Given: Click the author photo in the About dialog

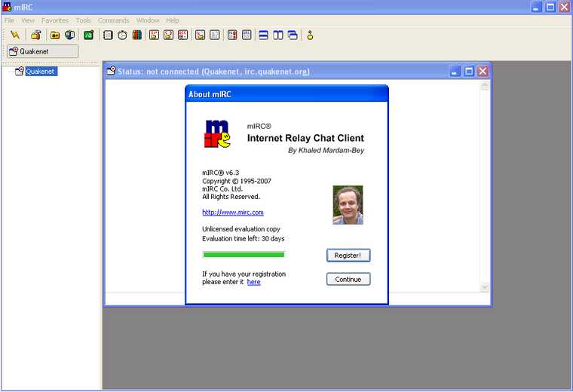Looking at the screenshot, I should point(348,205).
